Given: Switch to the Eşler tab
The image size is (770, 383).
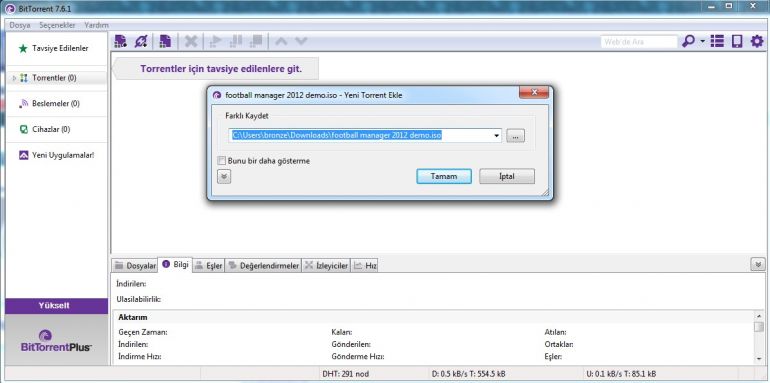Looking at the screenshot, I should point(209,266).
